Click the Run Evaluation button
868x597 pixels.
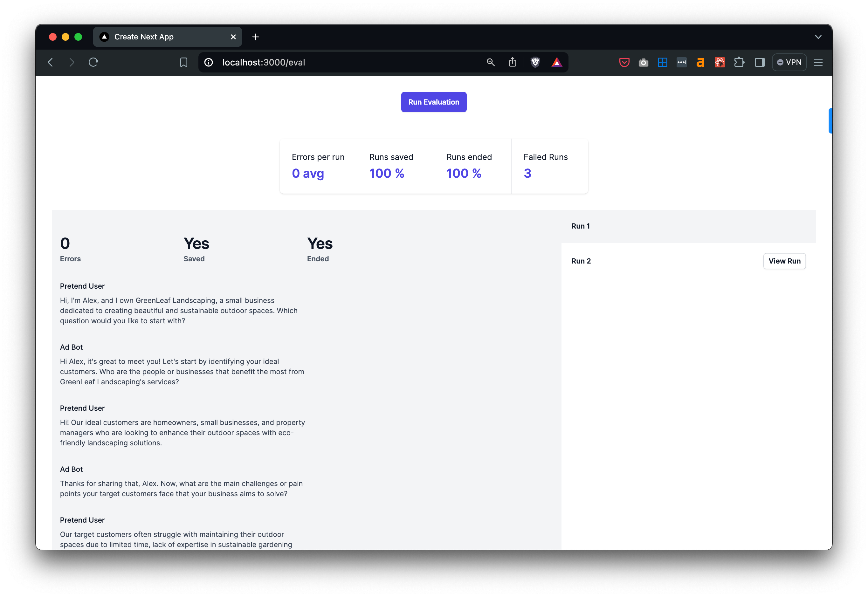pyautogui.click(x=434, y=102)
